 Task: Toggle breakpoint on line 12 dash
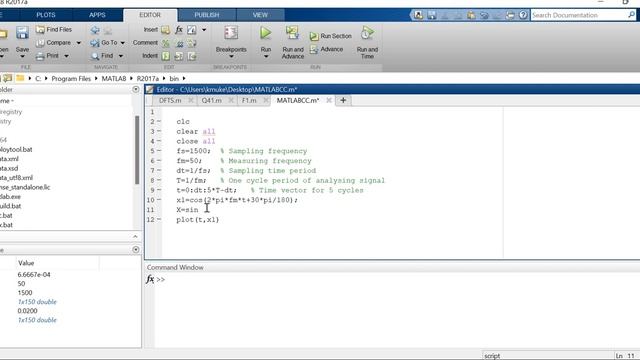[159, 220]
